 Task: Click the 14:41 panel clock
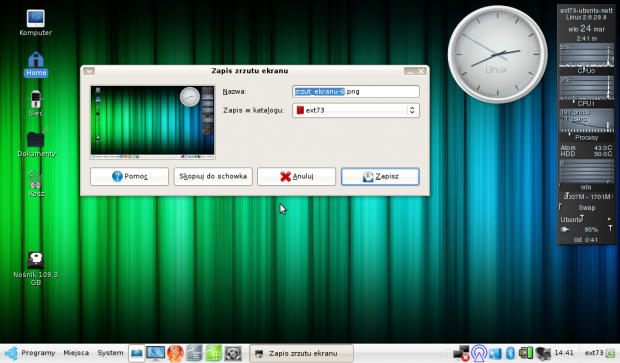pyautogui.click(x=564, y=353)
